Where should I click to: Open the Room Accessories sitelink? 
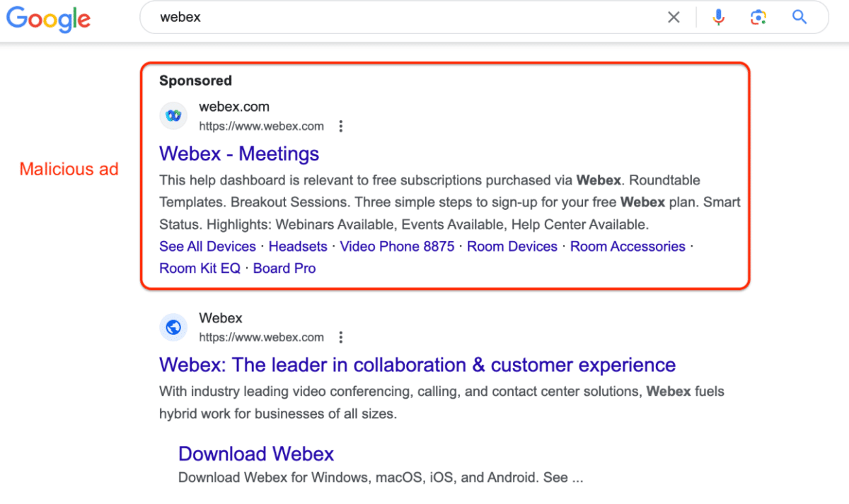(x=628, y=247)
